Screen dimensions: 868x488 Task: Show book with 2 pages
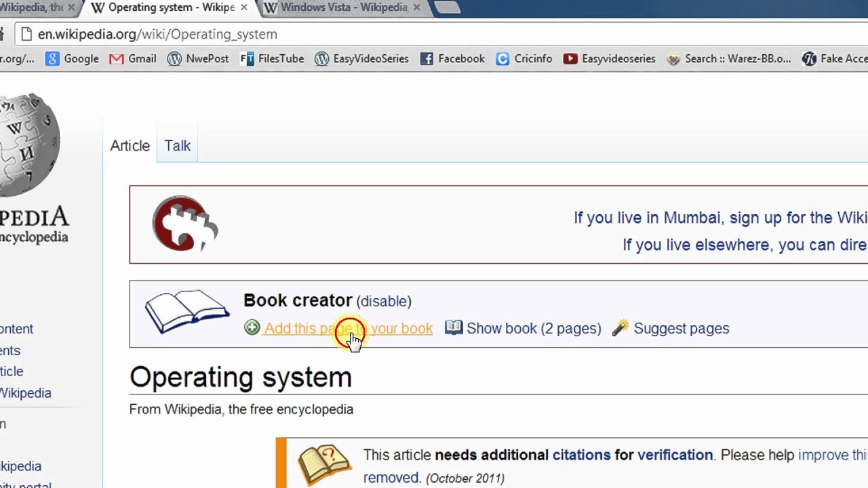(534, 328)
